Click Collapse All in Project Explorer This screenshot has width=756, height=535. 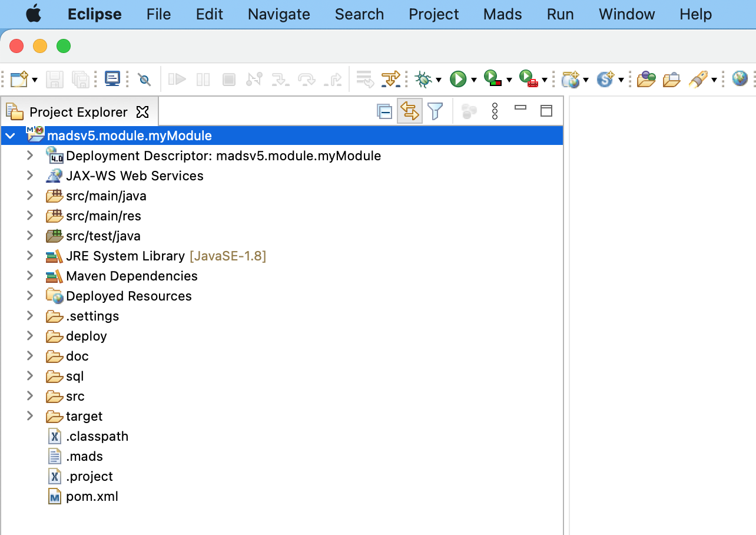point(384,111)
